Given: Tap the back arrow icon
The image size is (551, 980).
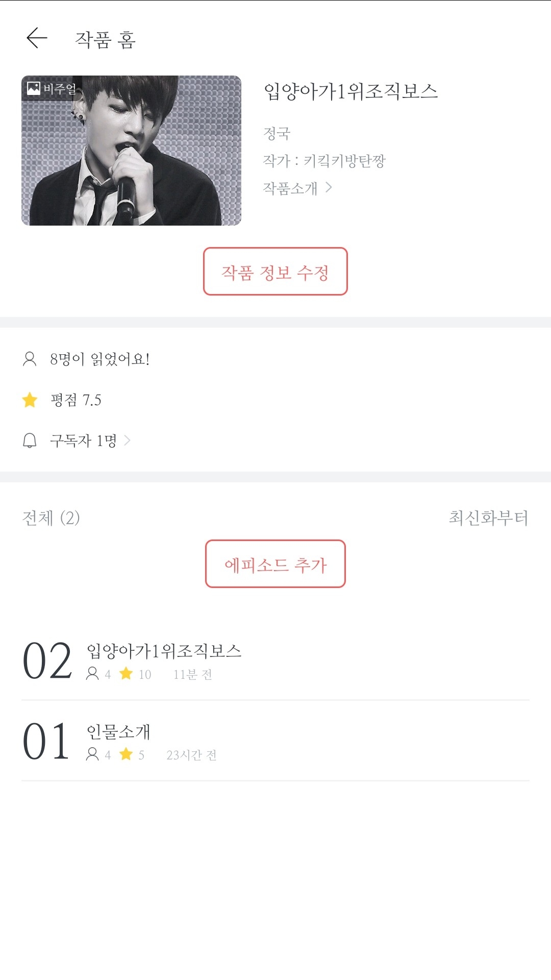Looking at the screenshot, I should click(x=37, y=38).
